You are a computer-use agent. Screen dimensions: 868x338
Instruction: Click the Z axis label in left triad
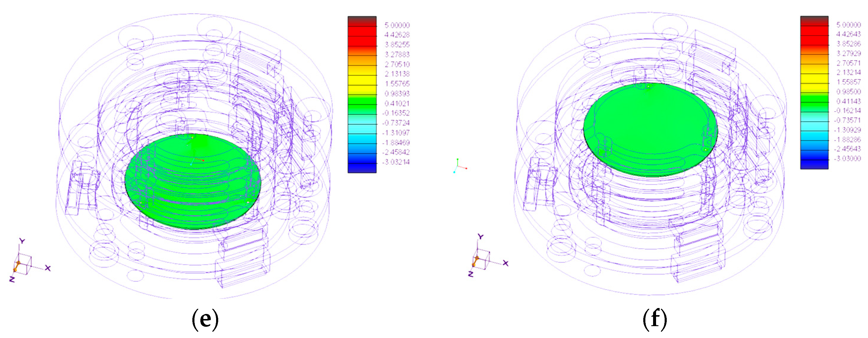pyautogui.click(x=12, y=279)
